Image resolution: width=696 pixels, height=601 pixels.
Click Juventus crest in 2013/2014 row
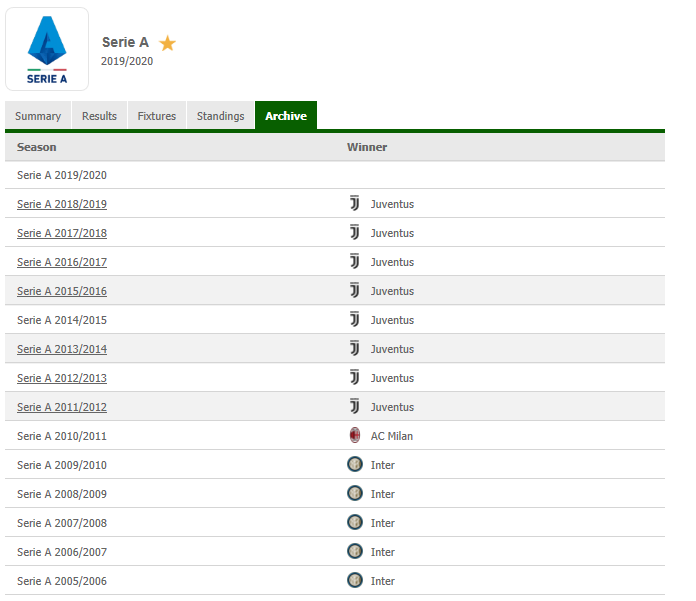click(354, 348)
